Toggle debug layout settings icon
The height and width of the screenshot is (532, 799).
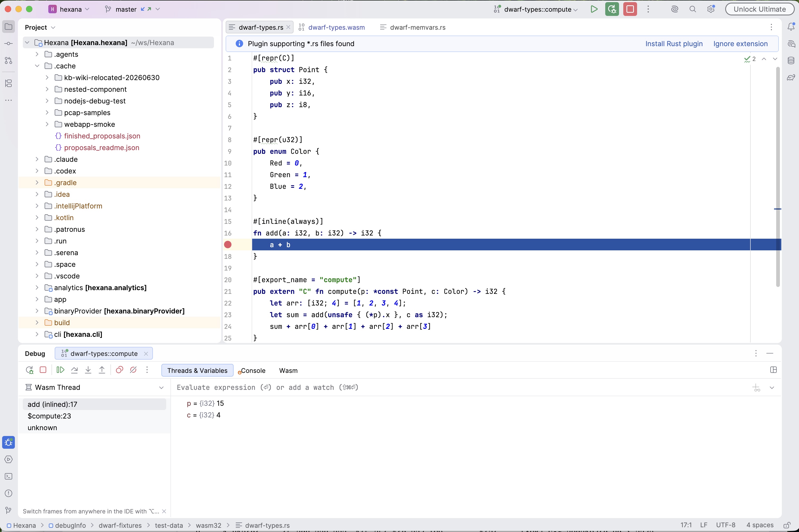[774, 370]
